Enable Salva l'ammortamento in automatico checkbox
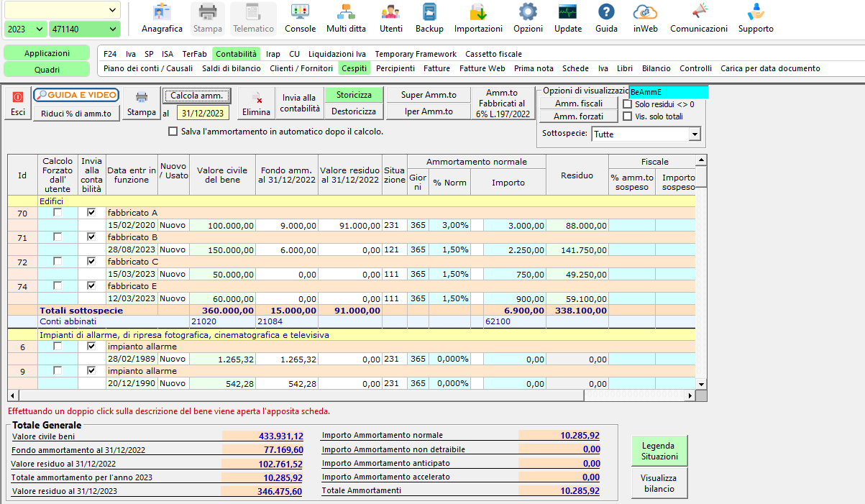Screen dimensions: 865x504 (x=173, y=132)
